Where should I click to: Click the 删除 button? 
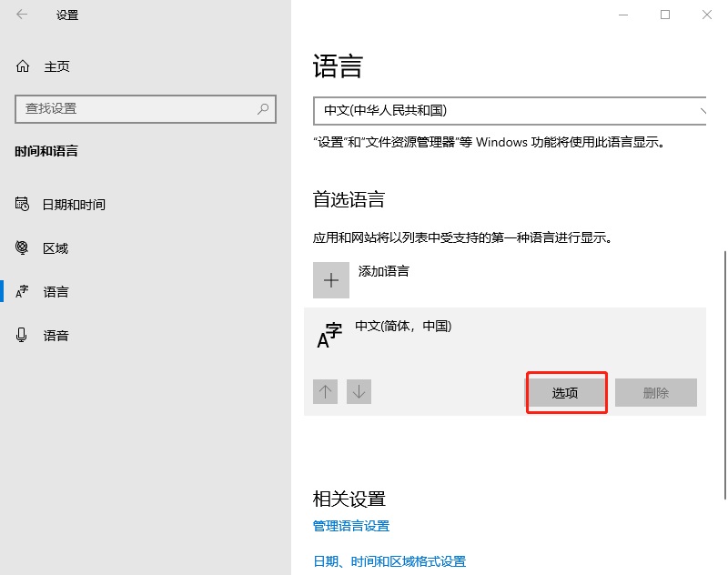656,393
